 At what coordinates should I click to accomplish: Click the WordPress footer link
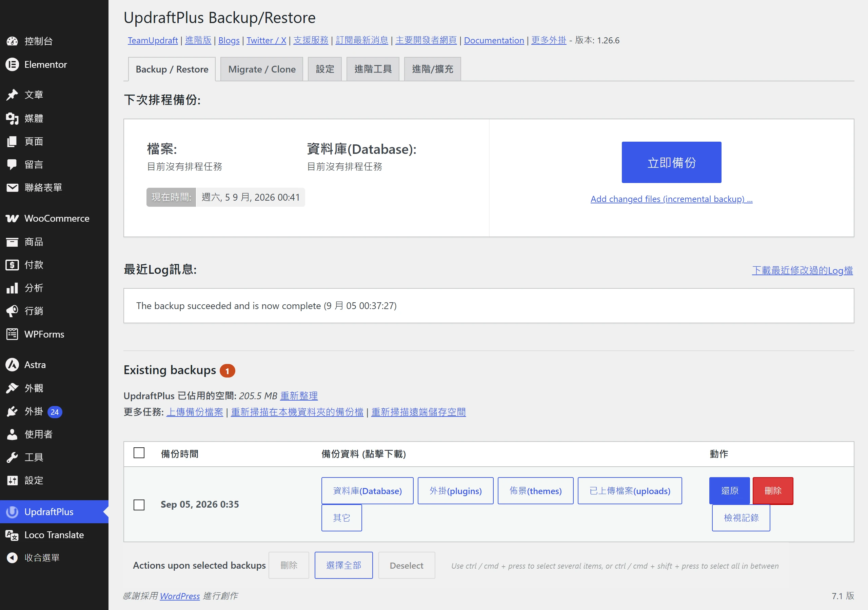[x=180, y=596]
